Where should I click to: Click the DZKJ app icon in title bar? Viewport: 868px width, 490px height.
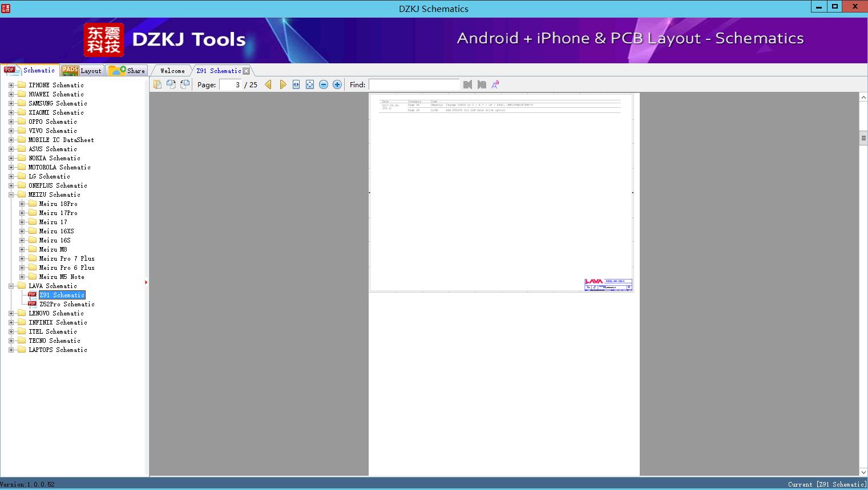point(6,8)
